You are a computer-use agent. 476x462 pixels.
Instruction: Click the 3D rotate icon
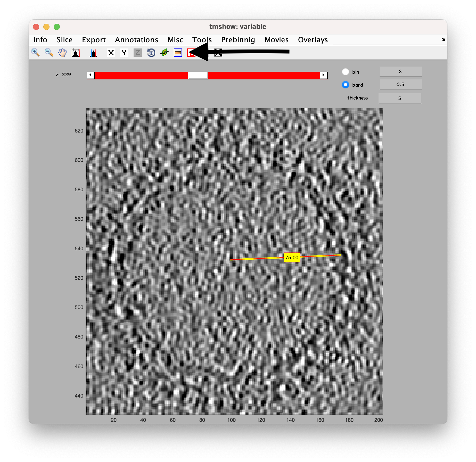[x=151, y=53]
